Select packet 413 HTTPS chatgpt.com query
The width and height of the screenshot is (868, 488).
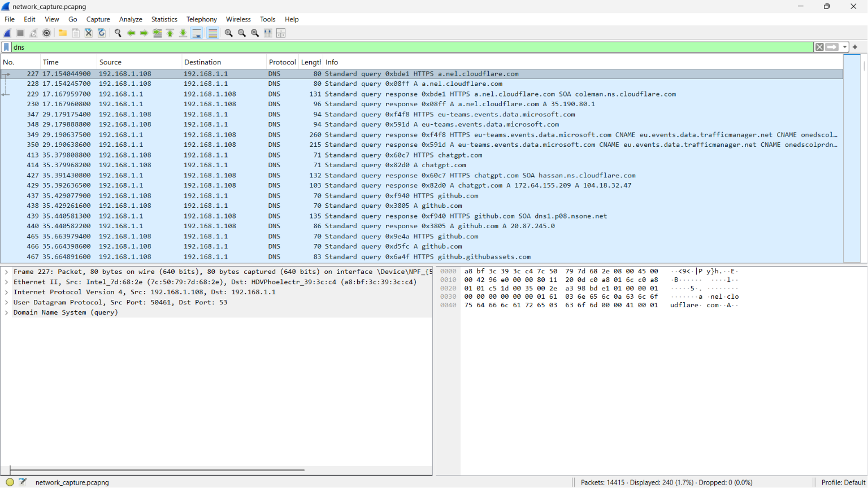tap(422, 155)
